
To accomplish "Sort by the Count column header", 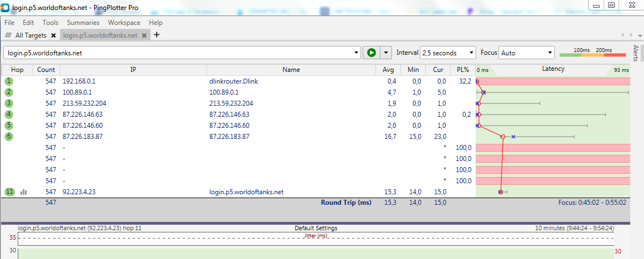I will pos(46,70).
